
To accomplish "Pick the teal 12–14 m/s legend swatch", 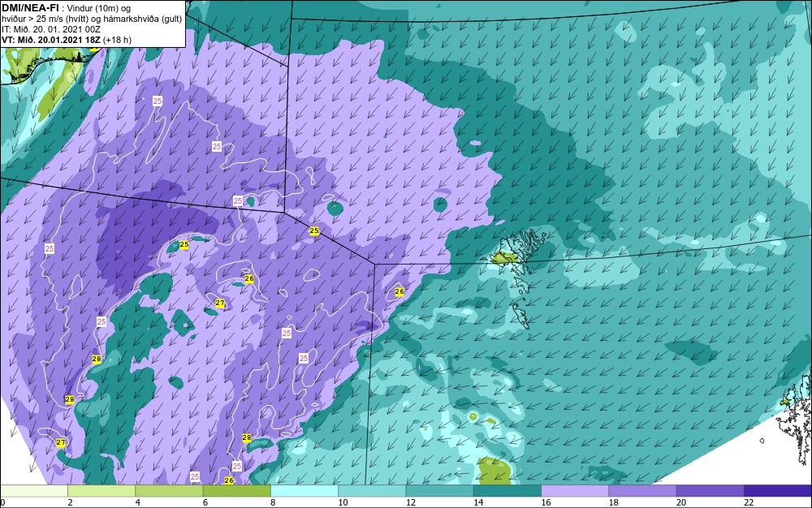I will (x=439, y=490).
